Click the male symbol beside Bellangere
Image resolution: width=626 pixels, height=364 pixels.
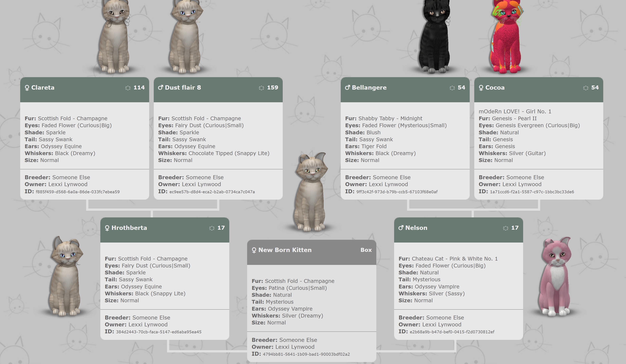coord(348,87)
